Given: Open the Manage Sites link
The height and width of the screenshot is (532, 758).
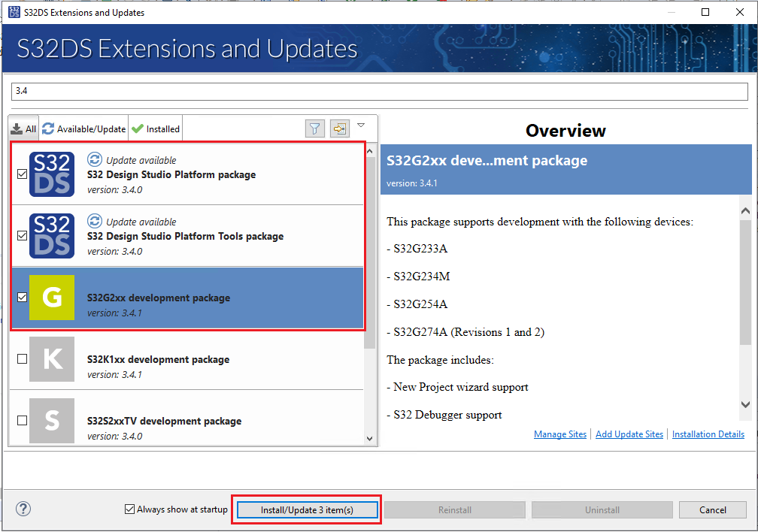Looking at the screenshot, I should (560, 434).
